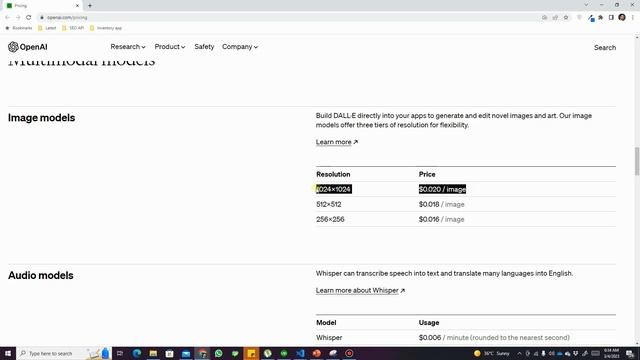This screenshot has height=360, width=640.
Task: Click the share page icon in address bar
Action: [x=555, y=18]
